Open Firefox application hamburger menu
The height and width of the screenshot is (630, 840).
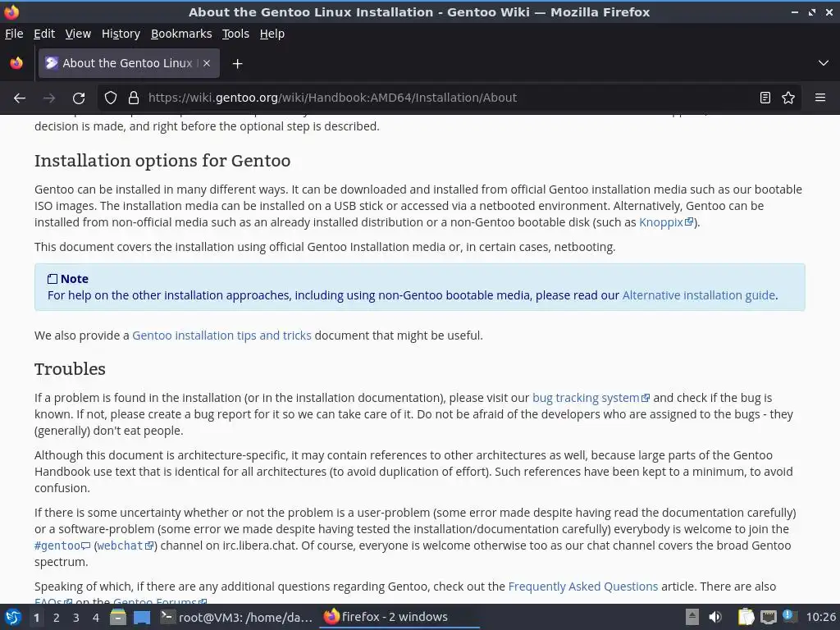tap(820, 98)
